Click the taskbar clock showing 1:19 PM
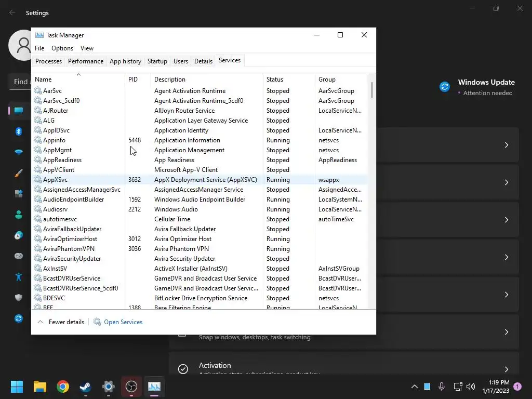The image size is (532, 399). coord(496,387)
